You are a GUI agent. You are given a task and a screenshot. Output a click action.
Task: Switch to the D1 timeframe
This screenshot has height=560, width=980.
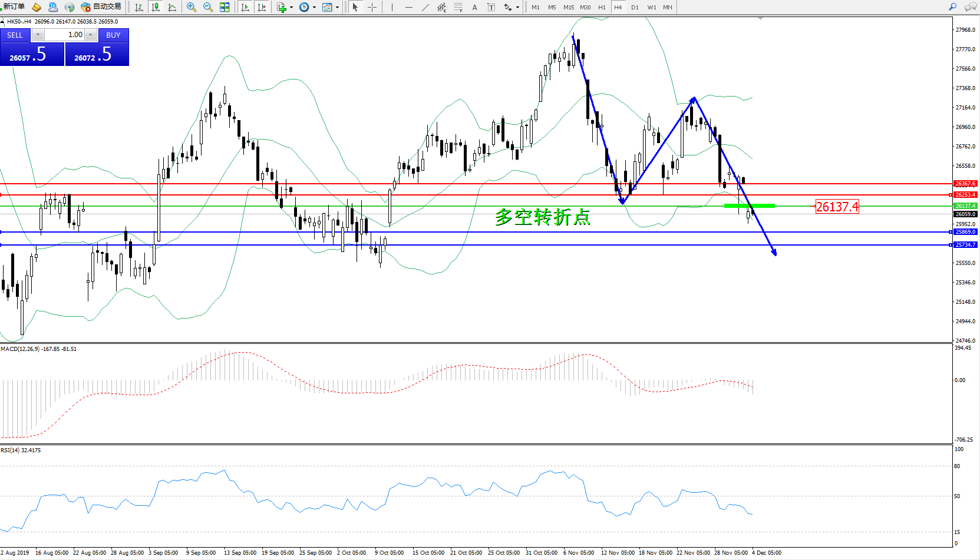coord(635,7)
